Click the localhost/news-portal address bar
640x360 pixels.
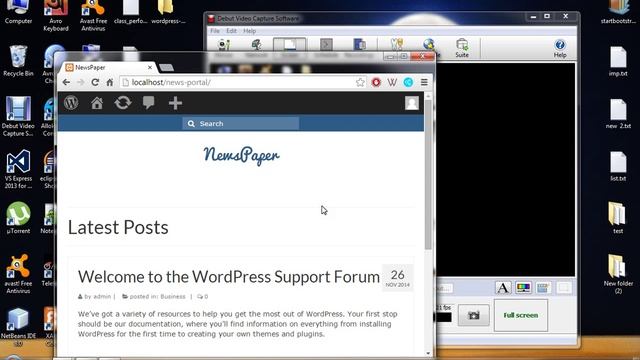point(243,82)
